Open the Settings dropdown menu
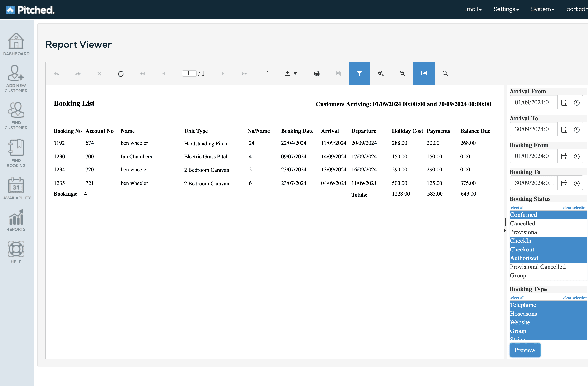Screen dimensions: 588x386 [506, 9]
